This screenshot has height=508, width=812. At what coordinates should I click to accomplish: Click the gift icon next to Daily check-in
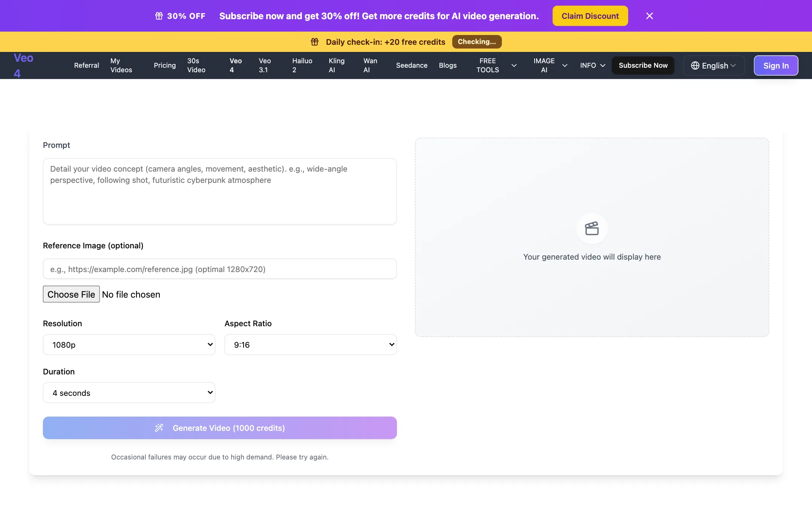click(x=315, y=42)
